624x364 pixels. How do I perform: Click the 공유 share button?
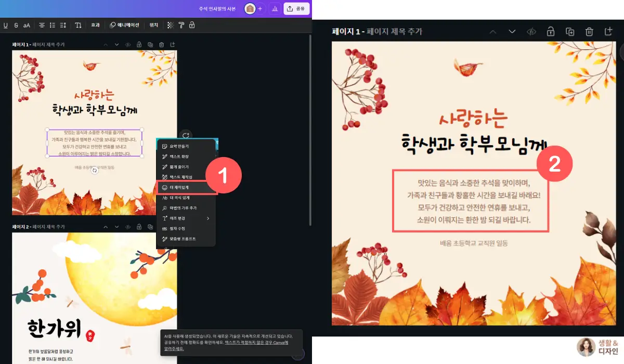click(x=296, y=8)
